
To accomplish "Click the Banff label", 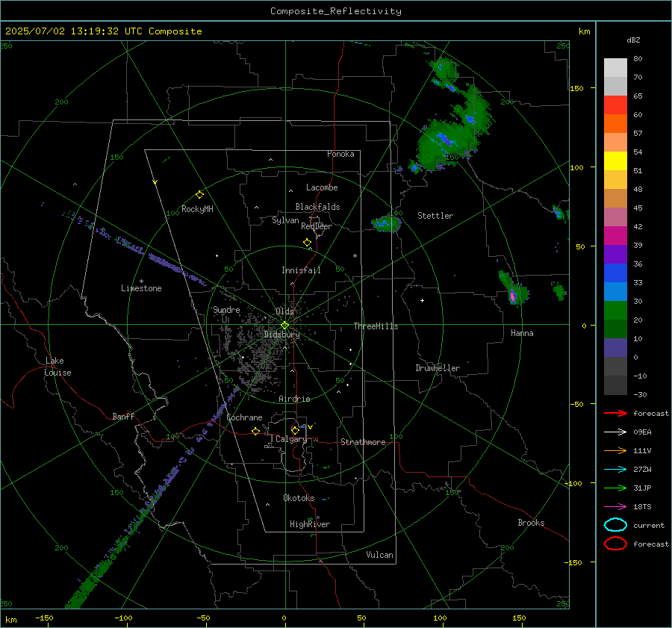I will [123, 417].
